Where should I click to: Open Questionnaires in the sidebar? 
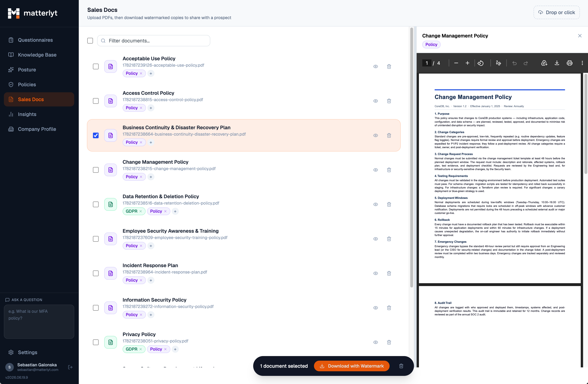[x=39, y=40]
